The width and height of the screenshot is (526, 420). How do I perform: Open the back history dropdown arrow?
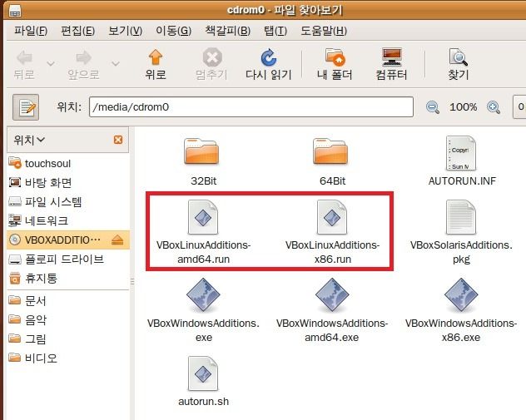[x=51, y=63]
